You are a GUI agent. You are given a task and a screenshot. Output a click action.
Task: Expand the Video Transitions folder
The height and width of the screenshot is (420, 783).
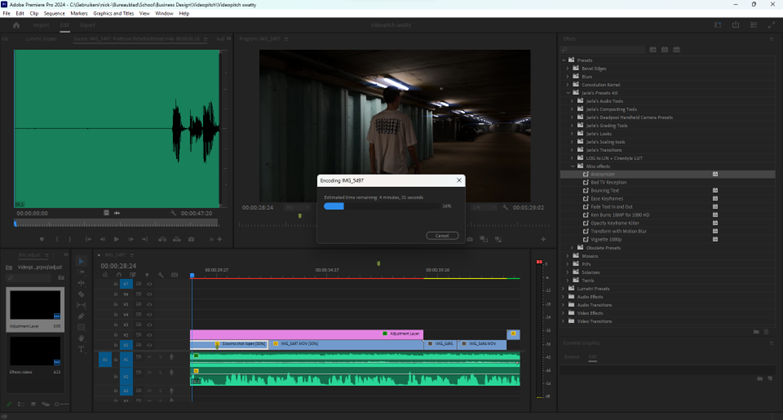tap(564, 321)
